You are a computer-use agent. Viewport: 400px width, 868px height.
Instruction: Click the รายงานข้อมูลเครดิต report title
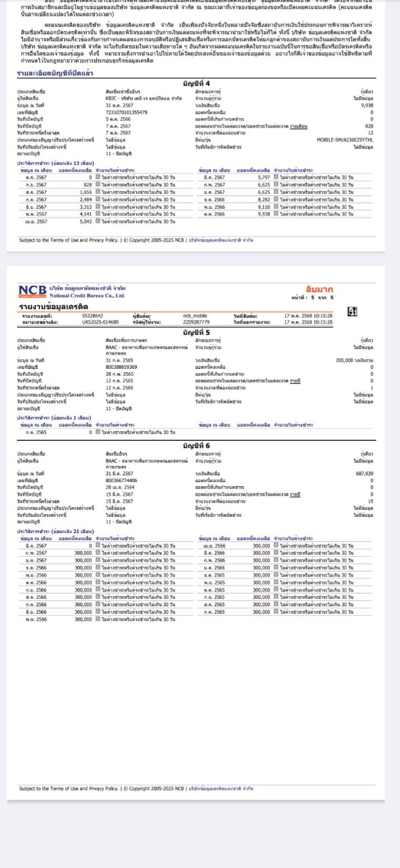(x=55, y=307)
